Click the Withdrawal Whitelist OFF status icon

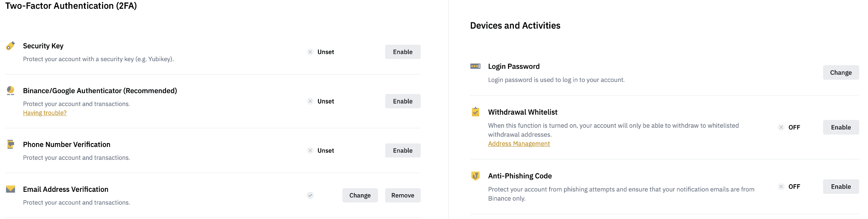coord(781,127)
